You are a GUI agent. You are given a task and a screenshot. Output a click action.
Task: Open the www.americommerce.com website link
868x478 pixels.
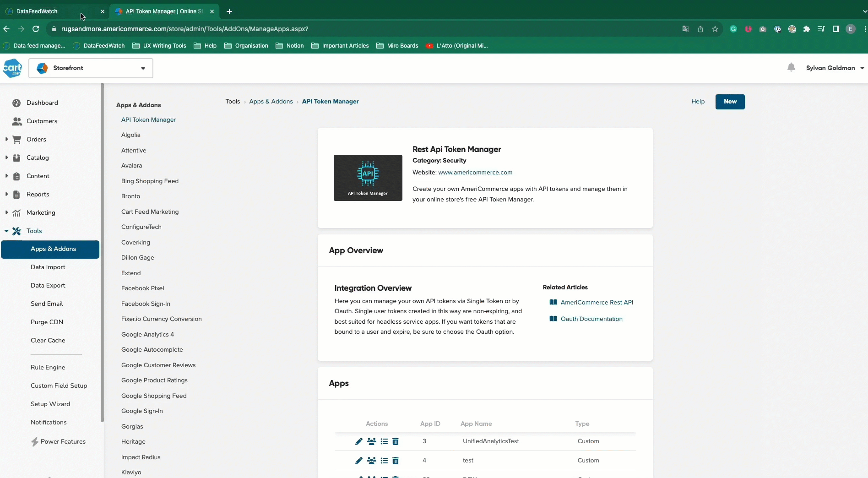coord(475,173)
